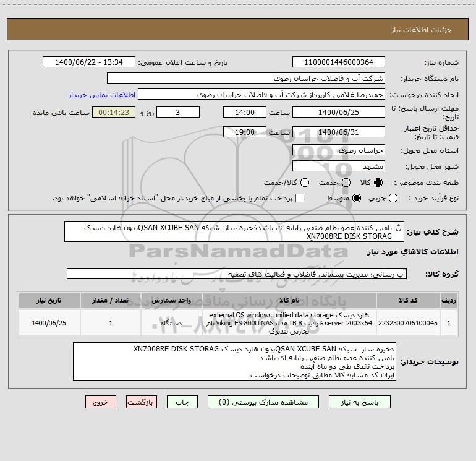The height and width of the screenshot is (461, 476).
Task: Click the validity time field 19:00
Action: click(x=245, y=132)
